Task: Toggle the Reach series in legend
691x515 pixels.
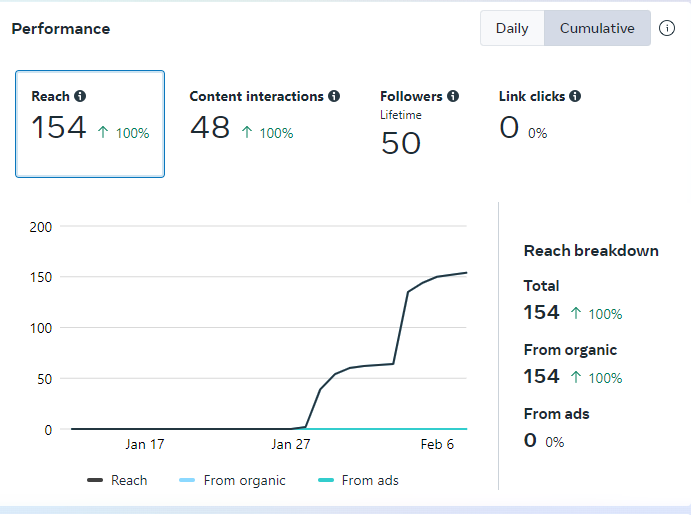Action: point(129,480)
